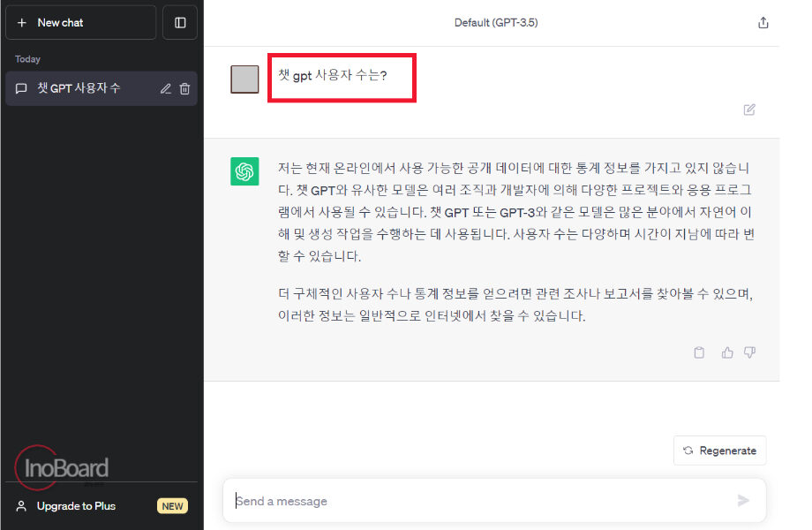The width and height of the screenshot is (812, 530).
Task: Copy the response with clipboard icon
Action: pyautogui.click(x=699, y=352)
